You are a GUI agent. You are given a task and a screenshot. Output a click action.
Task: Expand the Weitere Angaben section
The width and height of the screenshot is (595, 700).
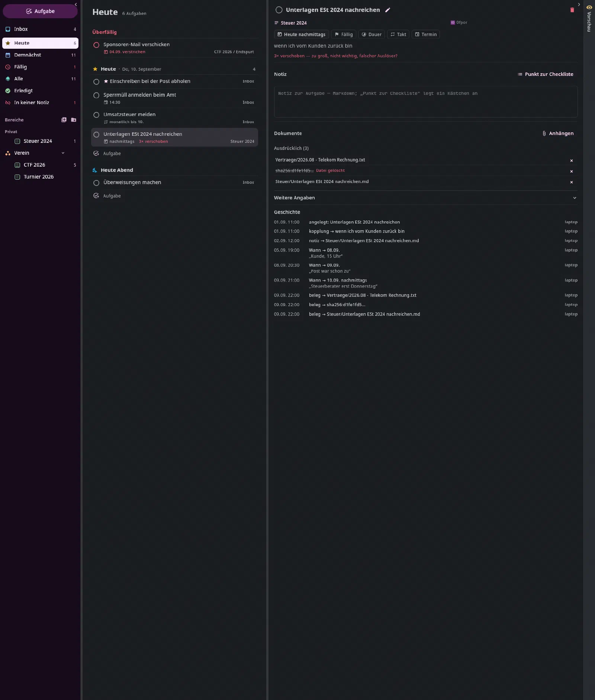click(426, 198)
